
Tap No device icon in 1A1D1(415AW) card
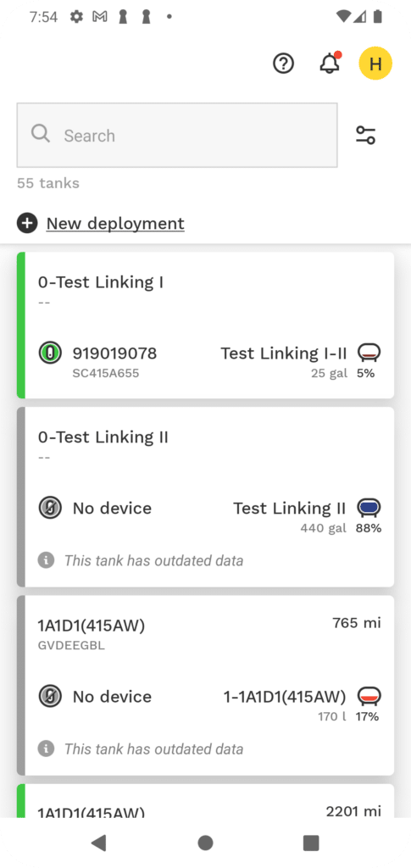coord(50,697)
